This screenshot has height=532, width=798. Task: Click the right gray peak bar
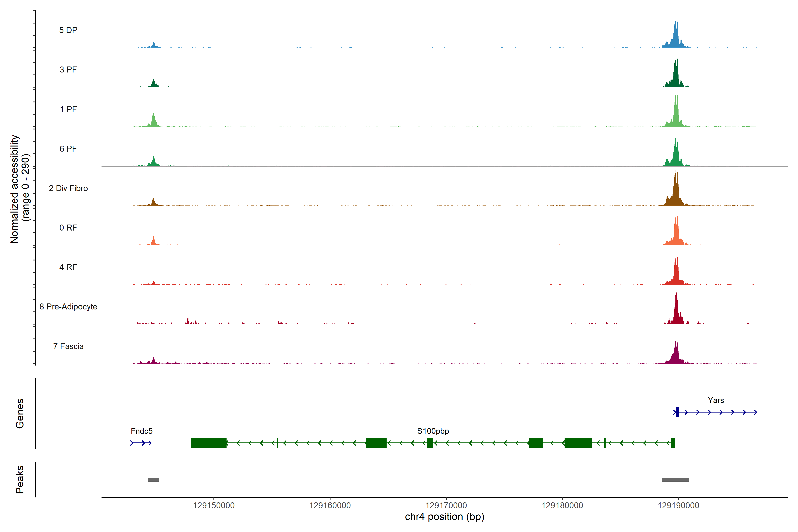675,480
